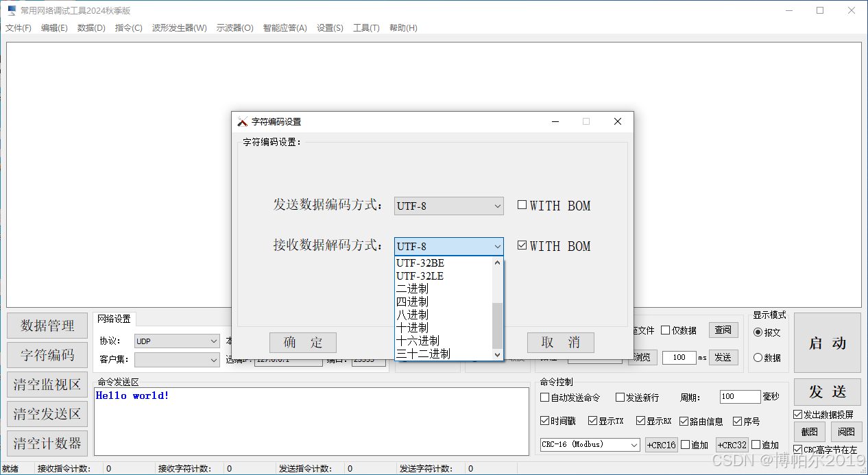Click the large 启动 button
This screenshot has width=868, height=475.
(828, 343)
